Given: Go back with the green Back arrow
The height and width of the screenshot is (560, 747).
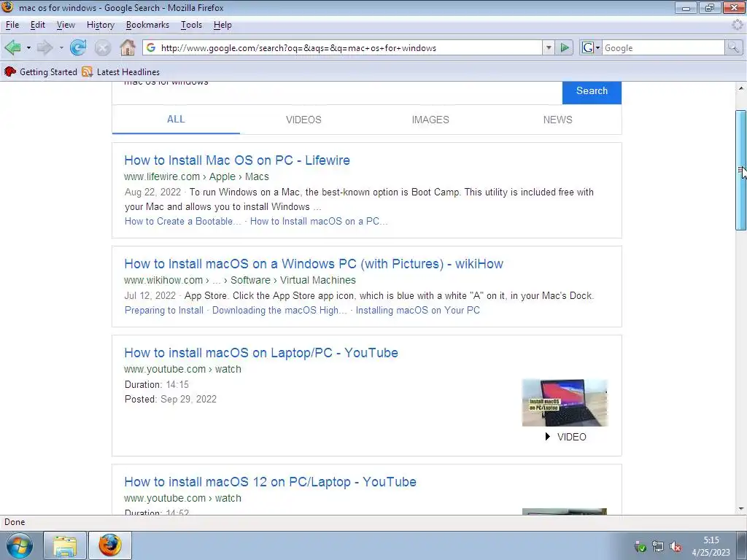Looking at the screenshot, I should pyautogui.click(x=13, y=47).
